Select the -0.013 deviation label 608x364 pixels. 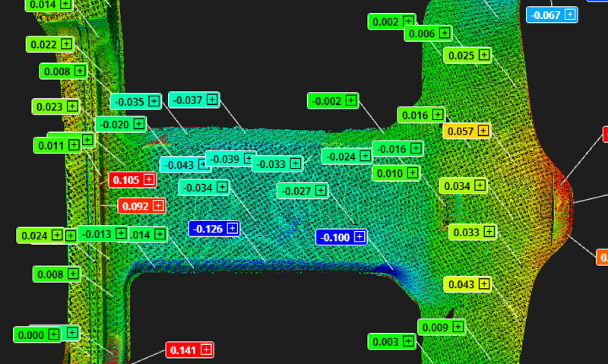coord(103,234)
